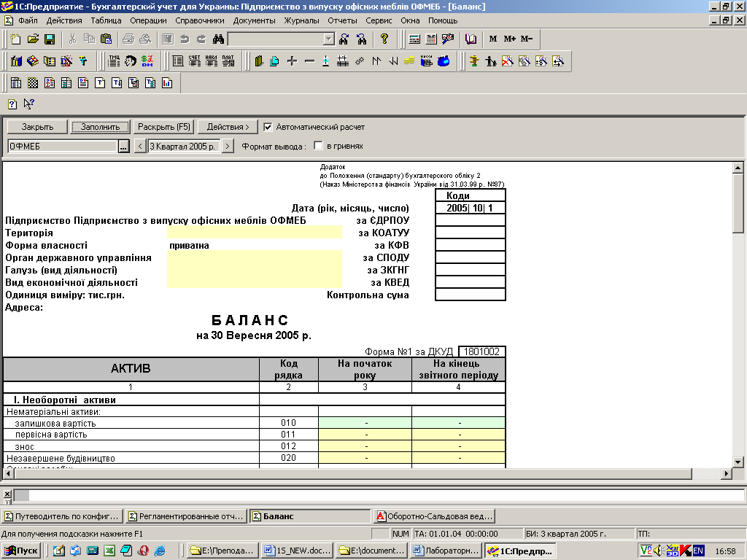Open the ОФМЕБ organization selector ellipsis button
The width and height of the screenshot is (747, 560).
point(123,146)
